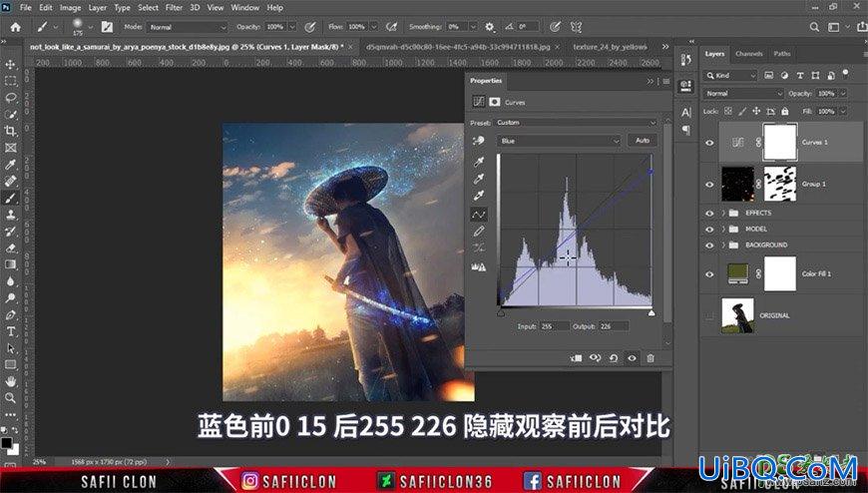Click the Curves black point slider triangle
Screen dimensions: 868x493
coord(501,313)
